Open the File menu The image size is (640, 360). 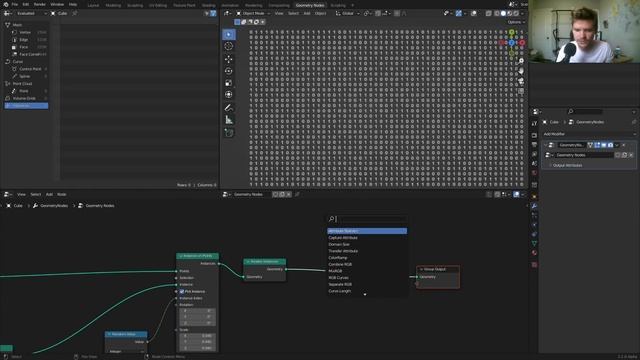(15, 4)
